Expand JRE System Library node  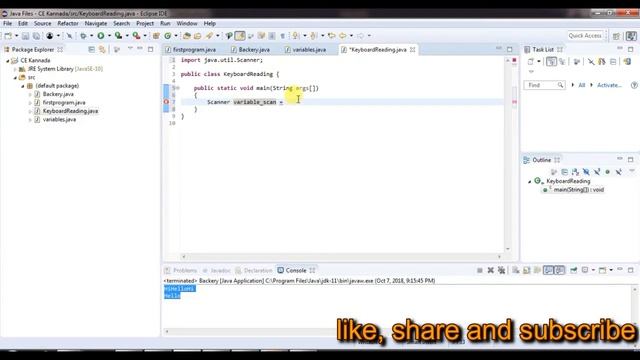(15, 69)
